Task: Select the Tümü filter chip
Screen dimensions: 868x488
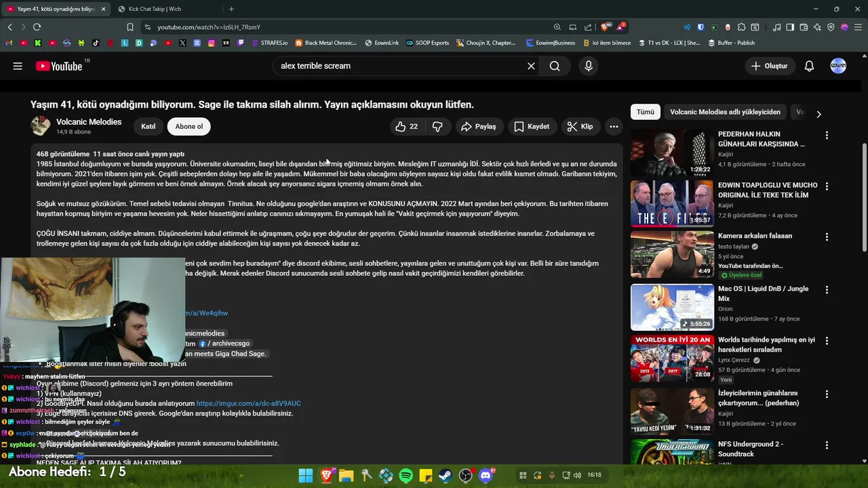Action: pyautogui.click(x=645, y=112)
